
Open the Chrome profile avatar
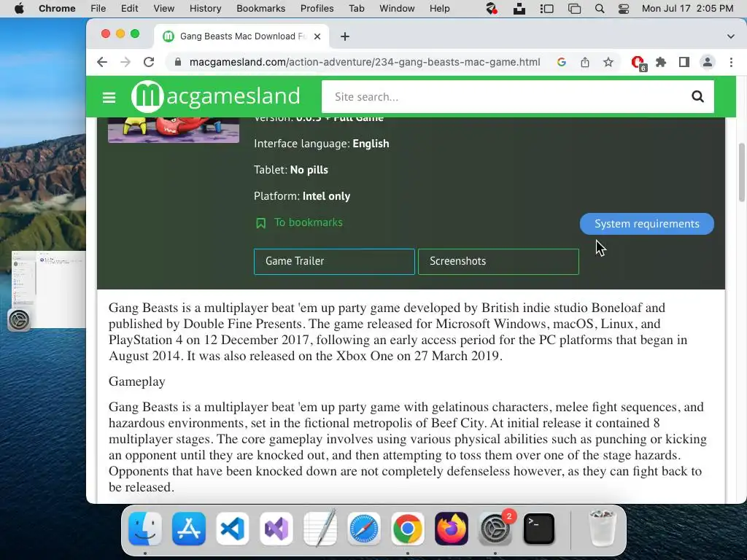[x=708, y=62]
